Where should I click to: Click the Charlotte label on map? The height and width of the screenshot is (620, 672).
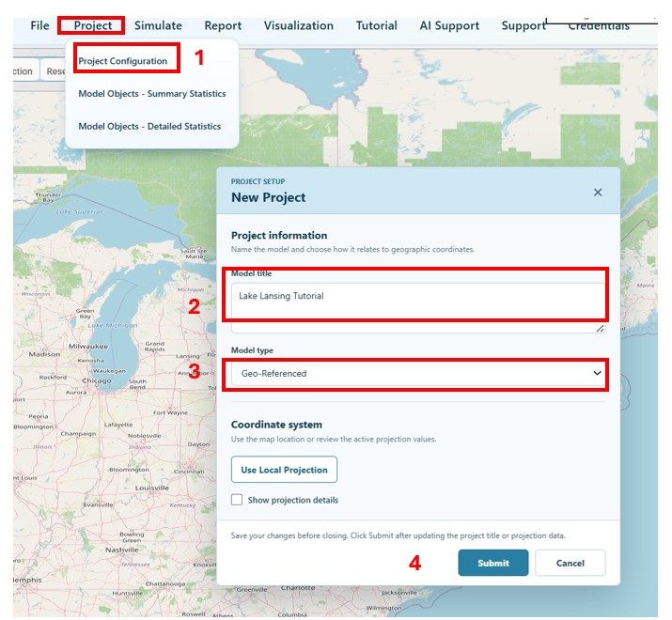[298, 588]
